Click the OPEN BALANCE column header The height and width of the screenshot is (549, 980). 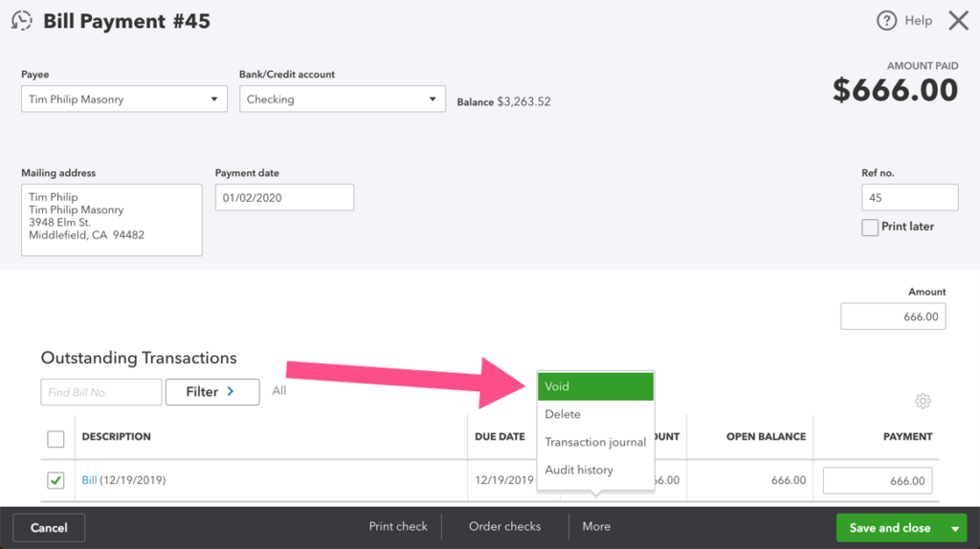point(766,436)
